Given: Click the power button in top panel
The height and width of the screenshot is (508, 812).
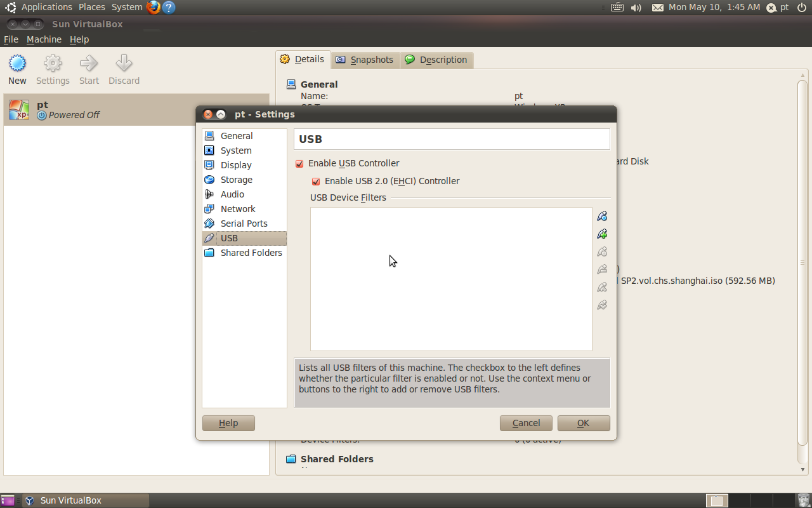Looking at the screenshot, I should pos(802,7).
